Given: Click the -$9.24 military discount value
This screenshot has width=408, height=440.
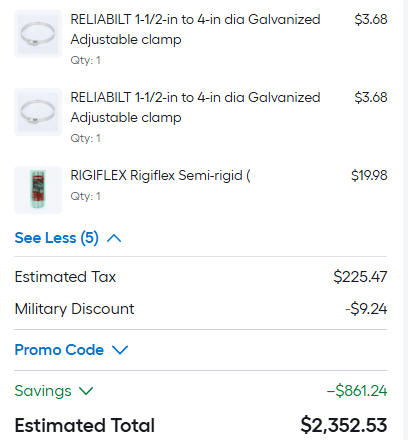Looking at the screenshot, I should click(366, 309).
